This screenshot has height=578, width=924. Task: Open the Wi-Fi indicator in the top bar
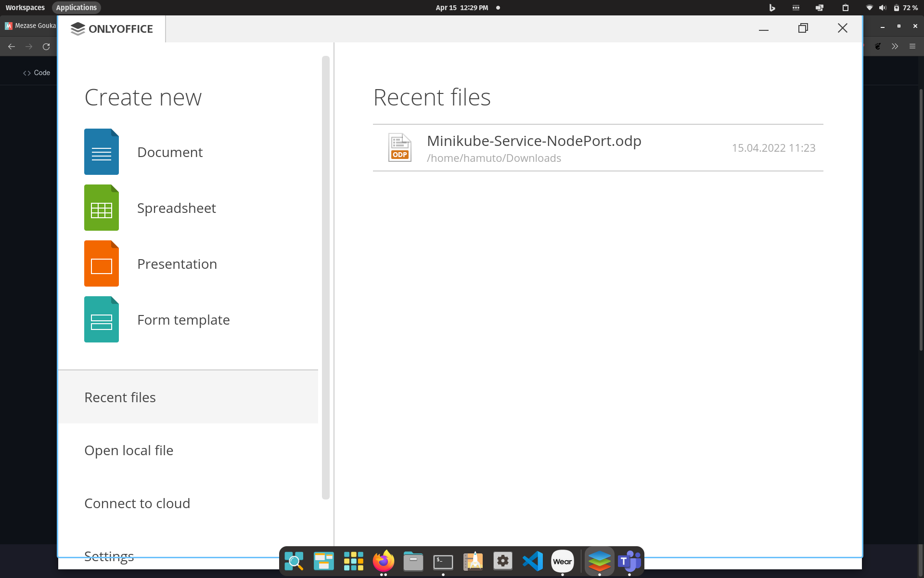(869, 7)
